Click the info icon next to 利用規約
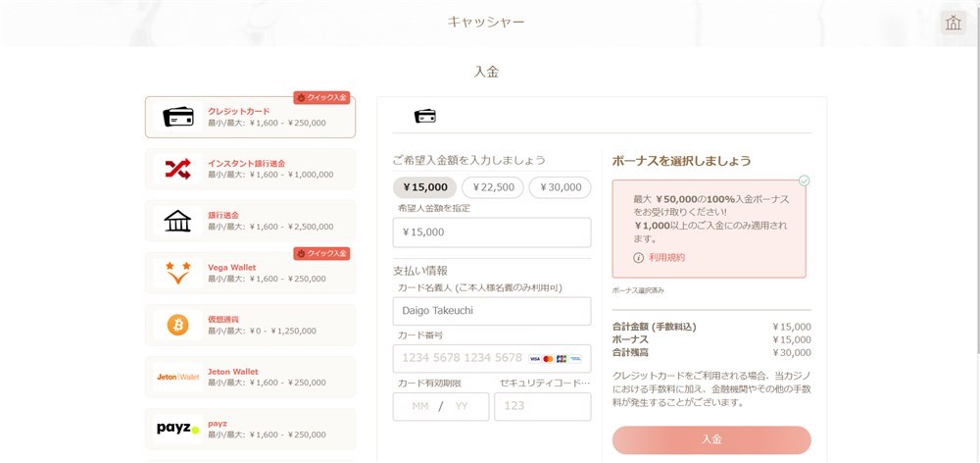This screenshot has height=463, width=980. click(x=638, y=257)
